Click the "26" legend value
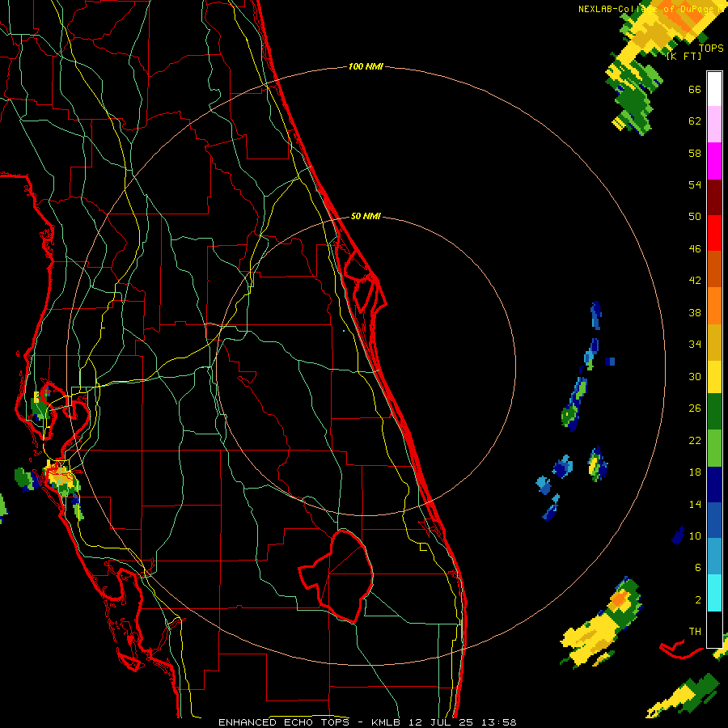This screenshot has height=728, width=728. click(x=695, y=408)
